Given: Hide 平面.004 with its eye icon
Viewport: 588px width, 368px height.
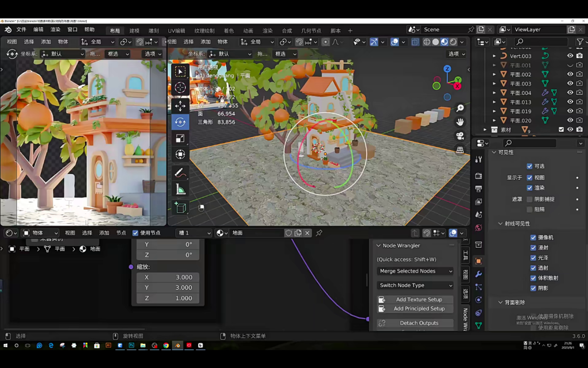Looking at the screenshot, I should point(570,93).
